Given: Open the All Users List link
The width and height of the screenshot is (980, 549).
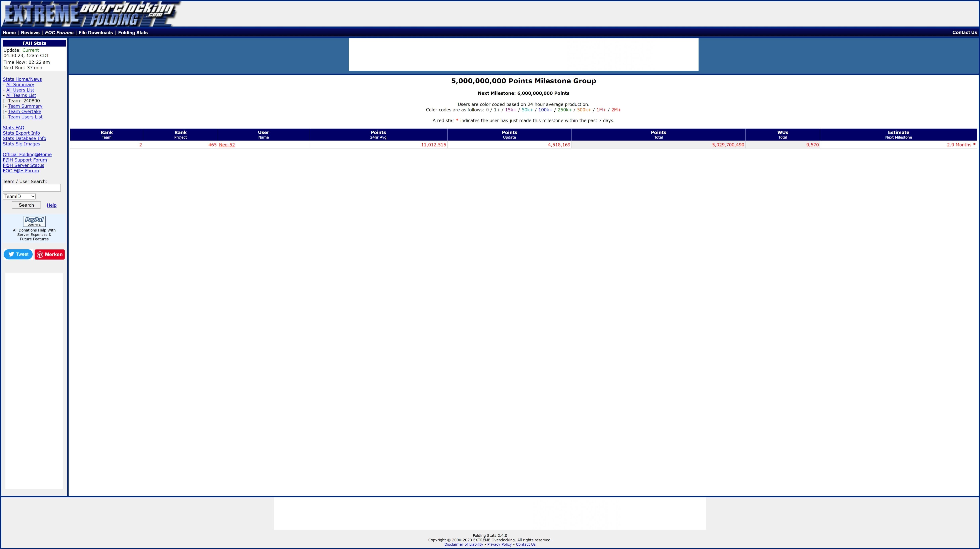Looking at the screenshot, I should tap(20, 90).
